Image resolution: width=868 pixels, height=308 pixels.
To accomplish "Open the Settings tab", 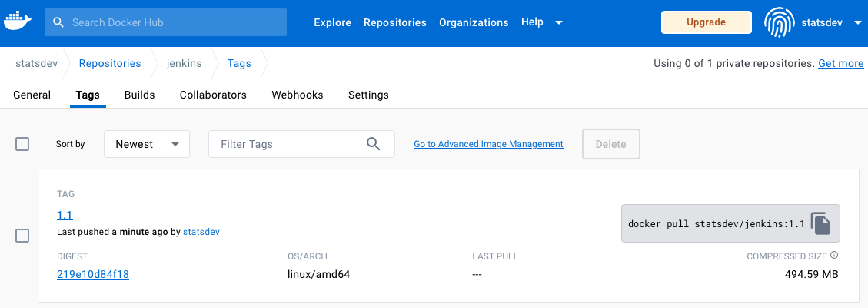I will 369,95.
